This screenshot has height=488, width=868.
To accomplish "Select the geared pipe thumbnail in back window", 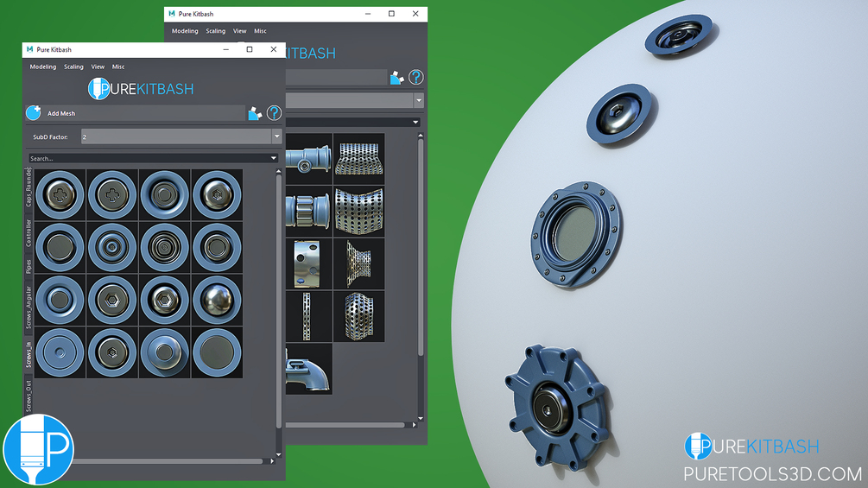I will (x=309, y=212).
